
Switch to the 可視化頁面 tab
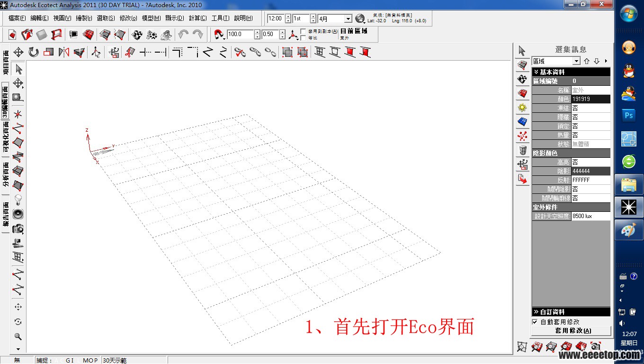coord(6,137)
